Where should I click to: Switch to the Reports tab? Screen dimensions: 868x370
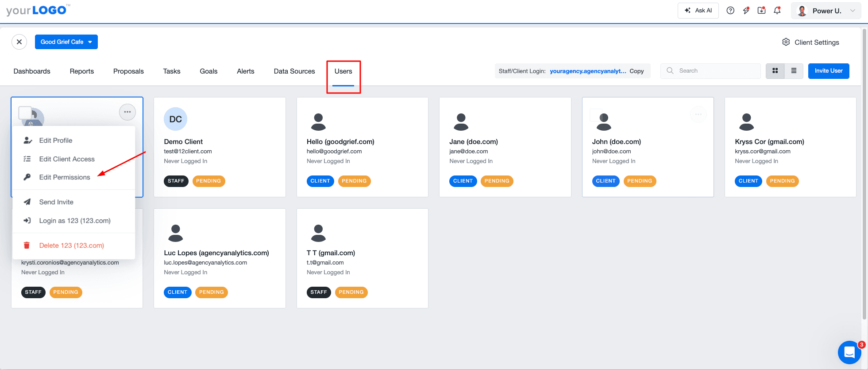coord(82,71)
